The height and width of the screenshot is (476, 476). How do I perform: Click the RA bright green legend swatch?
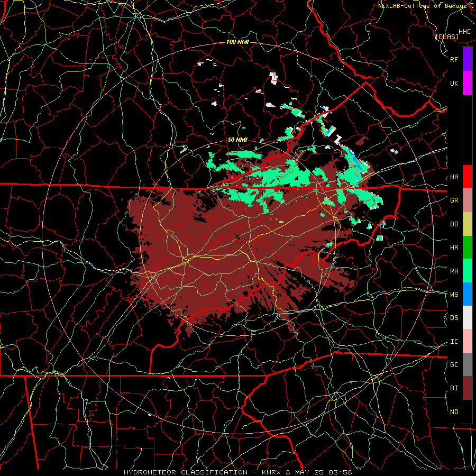(467, 271)
